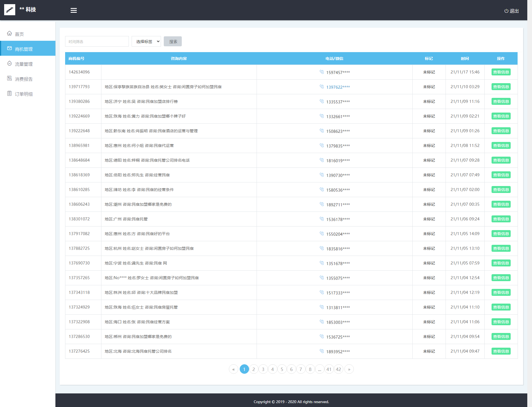The image size is (532, 407).
Task: Click the report icon beside 消费报告
Action: pyautogui.click(x=9, y=78)
